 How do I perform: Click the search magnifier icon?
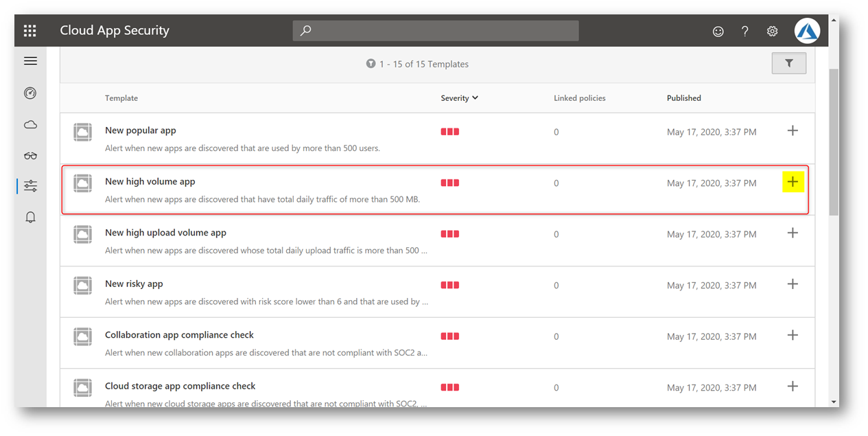[x=306, y=31]
